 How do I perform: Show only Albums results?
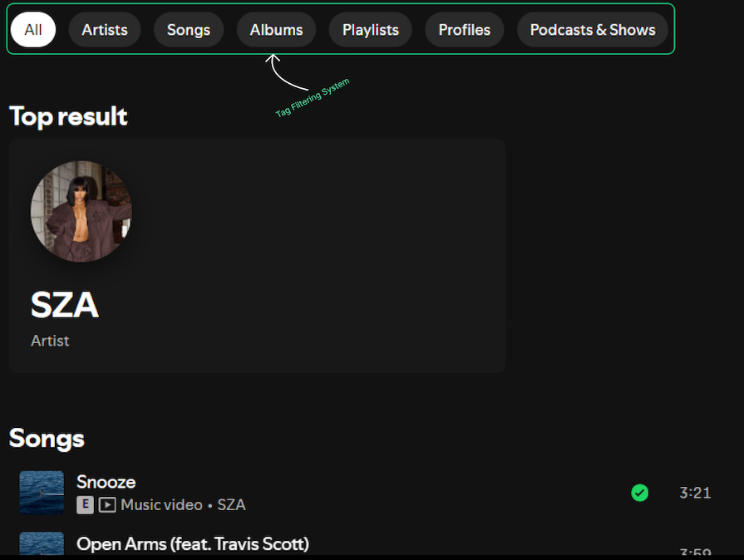click(x=276, y=30)
